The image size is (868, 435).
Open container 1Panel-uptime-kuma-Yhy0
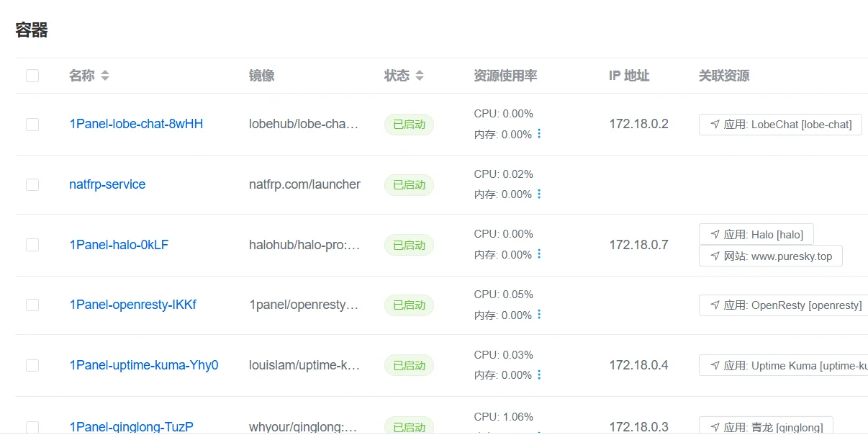(144, 365)
